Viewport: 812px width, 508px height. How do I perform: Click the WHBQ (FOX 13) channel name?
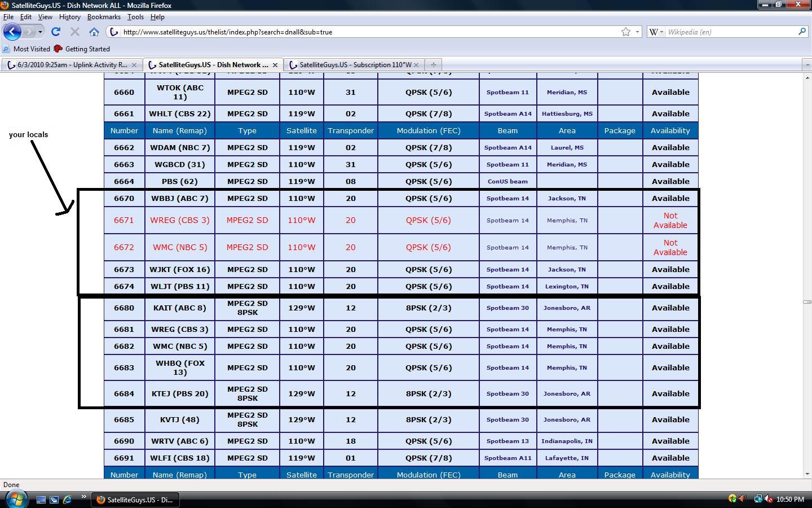(x=180, y=367)
